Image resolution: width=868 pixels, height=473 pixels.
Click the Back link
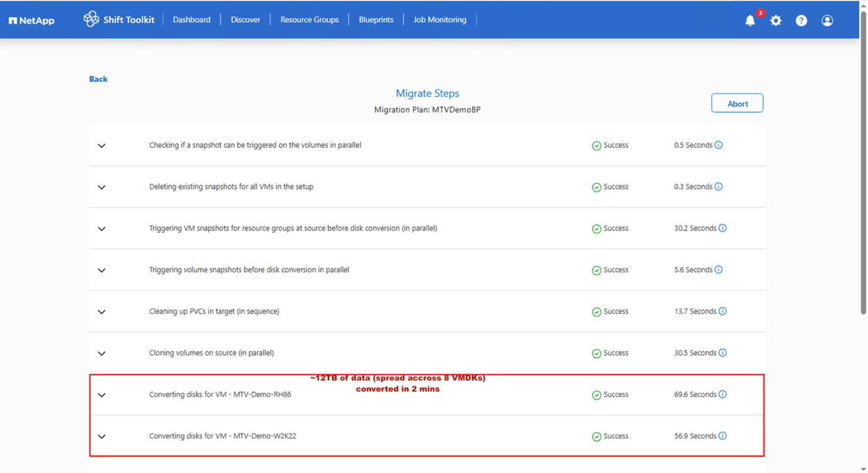(x=98, y=79)
